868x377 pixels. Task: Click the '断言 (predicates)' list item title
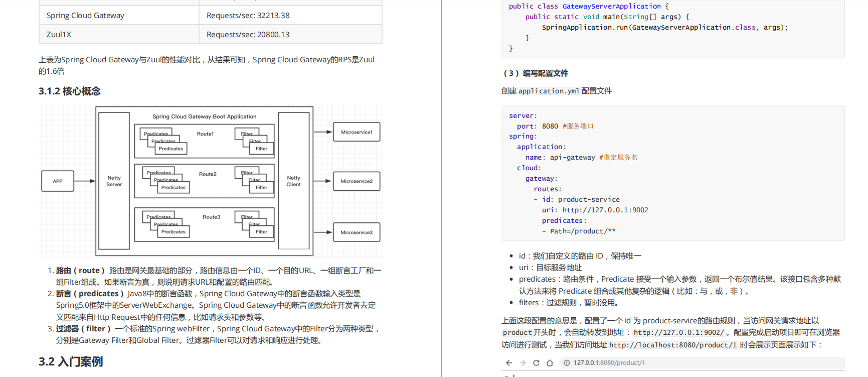[90, 294]
